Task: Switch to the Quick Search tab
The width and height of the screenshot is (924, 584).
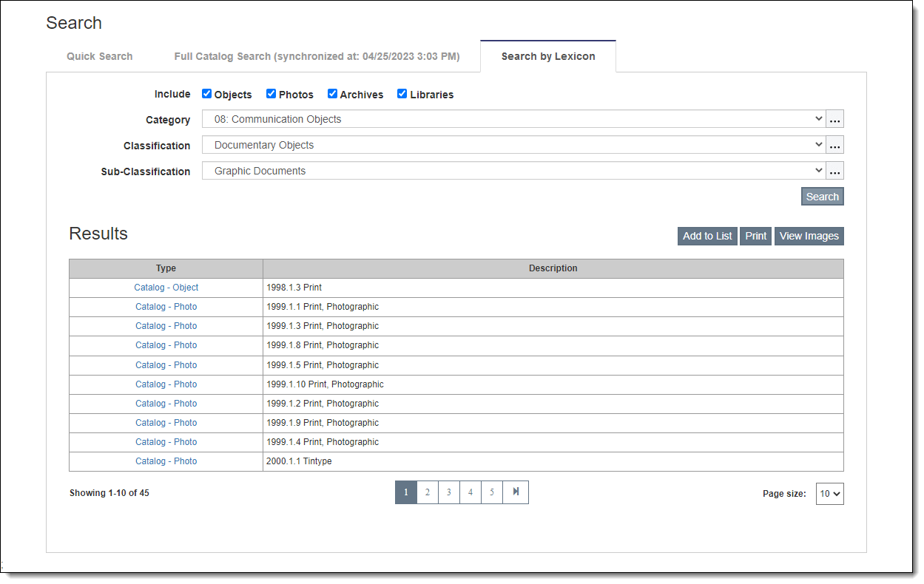Action: pos(100,56)
